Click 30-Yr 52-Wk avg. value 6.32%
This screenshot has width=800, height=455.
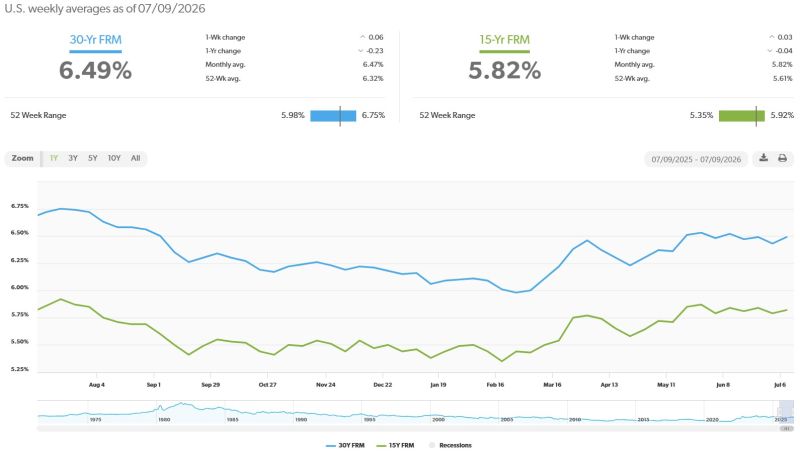[x=373, y=79]
